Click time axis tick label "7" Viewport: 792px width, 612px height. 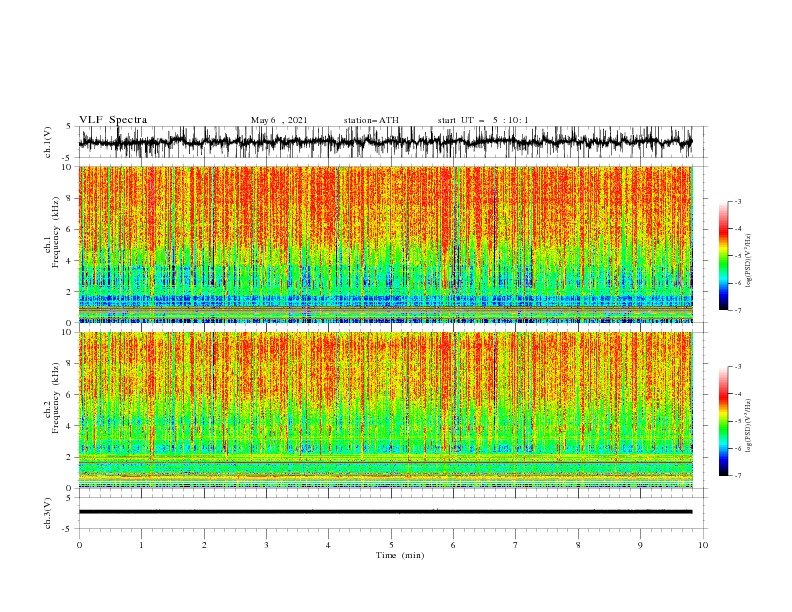click(516, 545)
